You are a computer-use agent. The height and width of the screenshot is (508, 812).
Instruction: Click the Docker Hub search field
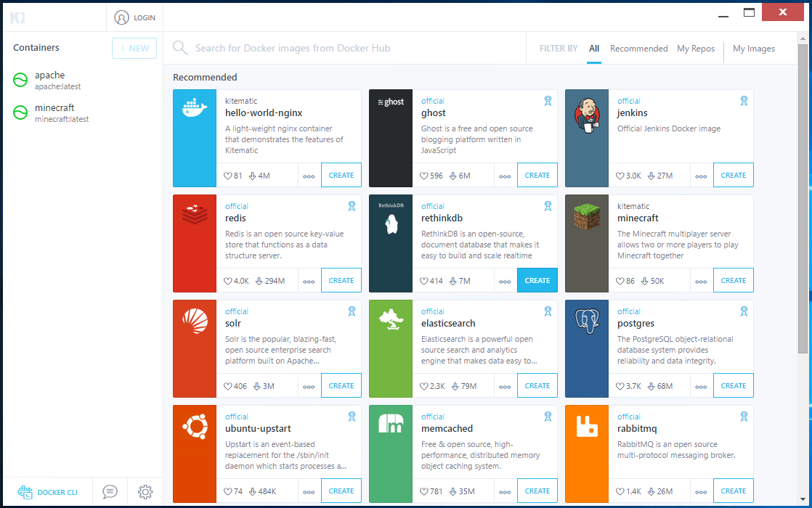pyautogui.click(x=327, y=48)
